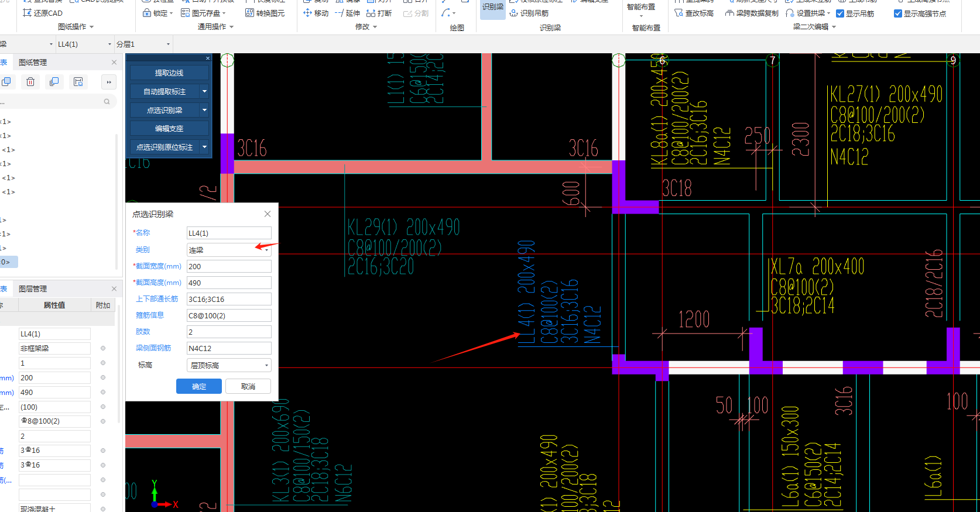Click the 梁侧面钢筋 field N4C12

click(229, 348)
